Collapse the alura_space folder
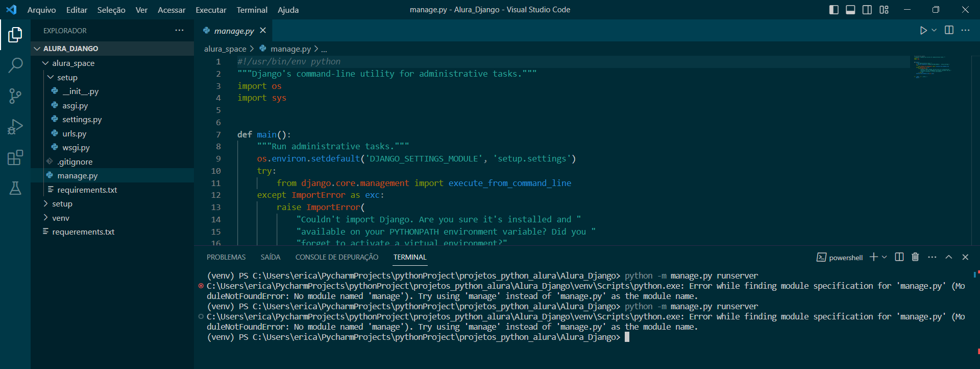This screenshot has width=980, height=369. point(112,63)
